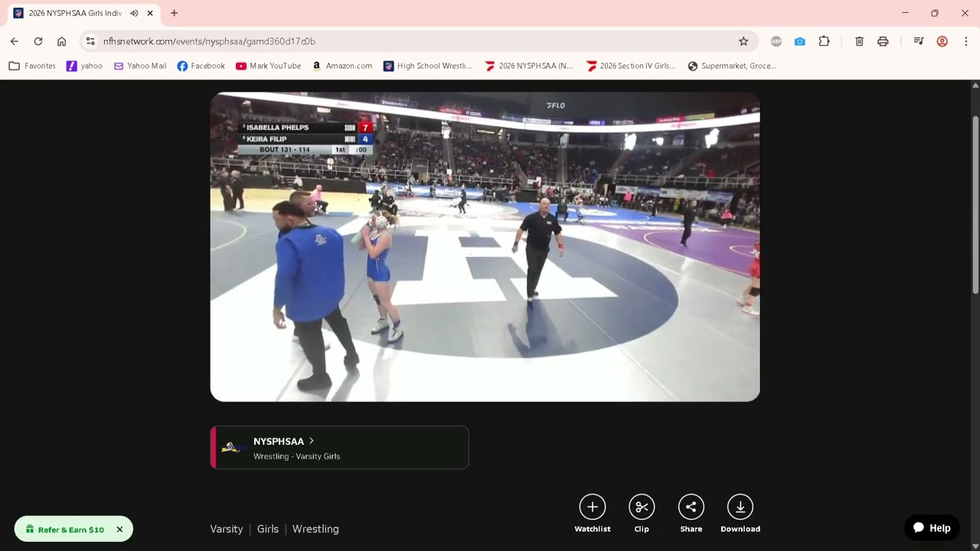The height and width of the screenshot is (551, 980).
Task: Restore down the browser window
Action: [935, 13]
